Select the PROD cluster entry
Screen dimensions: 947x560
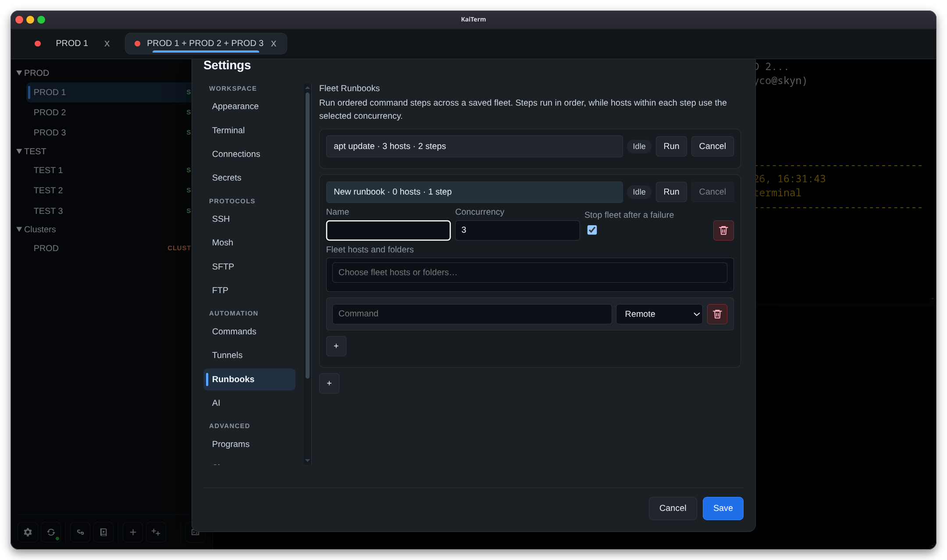(x=109, y=248)
